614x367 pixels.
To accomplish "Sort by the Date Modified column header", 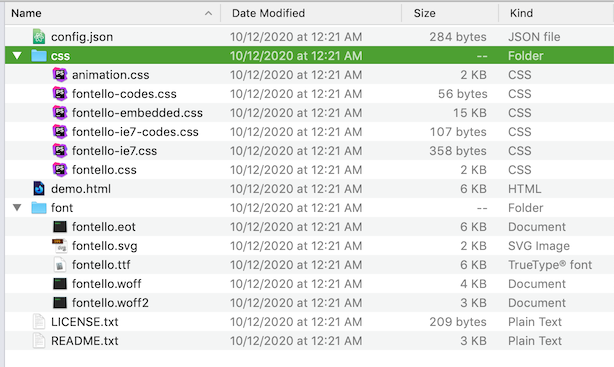I will pyautogui.click(x=268, y=13).
